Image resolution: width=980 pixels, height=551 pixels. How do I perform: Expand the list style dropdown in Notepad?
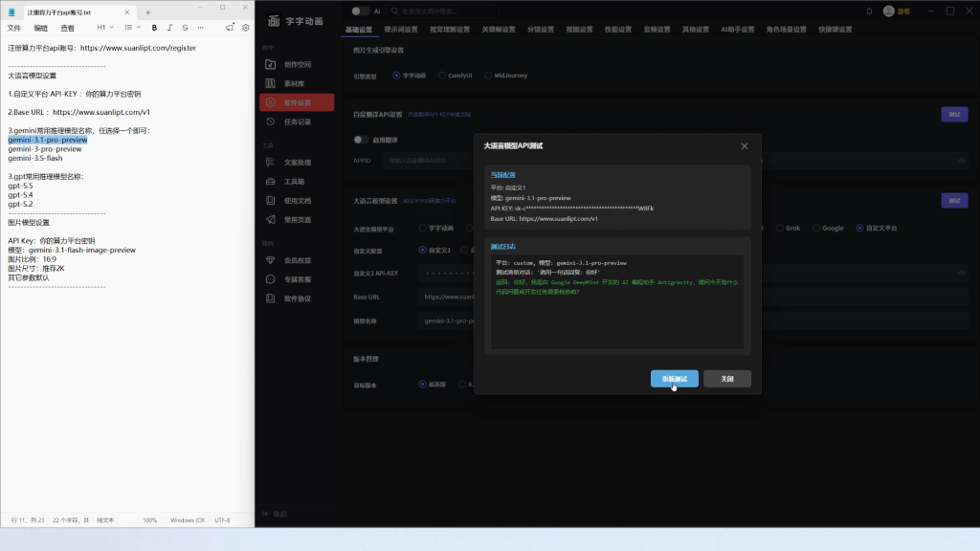[x=132, y=28]
